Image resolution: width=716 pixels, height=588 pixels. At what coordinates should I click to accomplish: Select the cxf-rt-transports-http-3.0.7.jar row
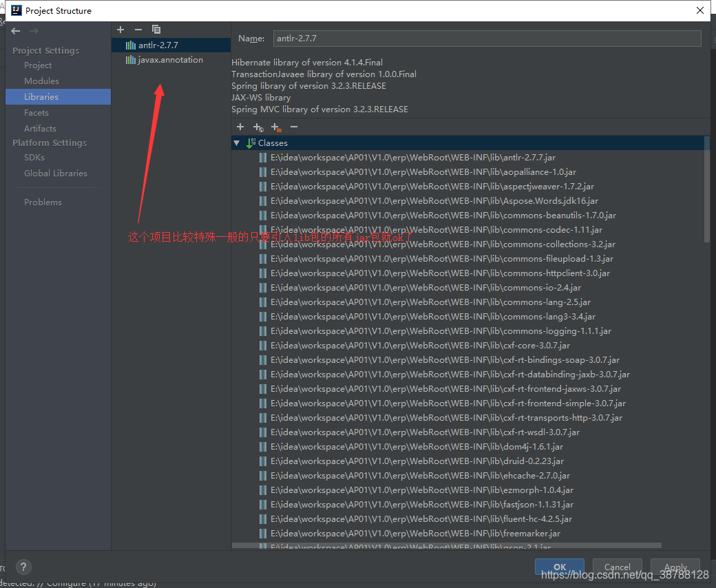click(467, 418)
